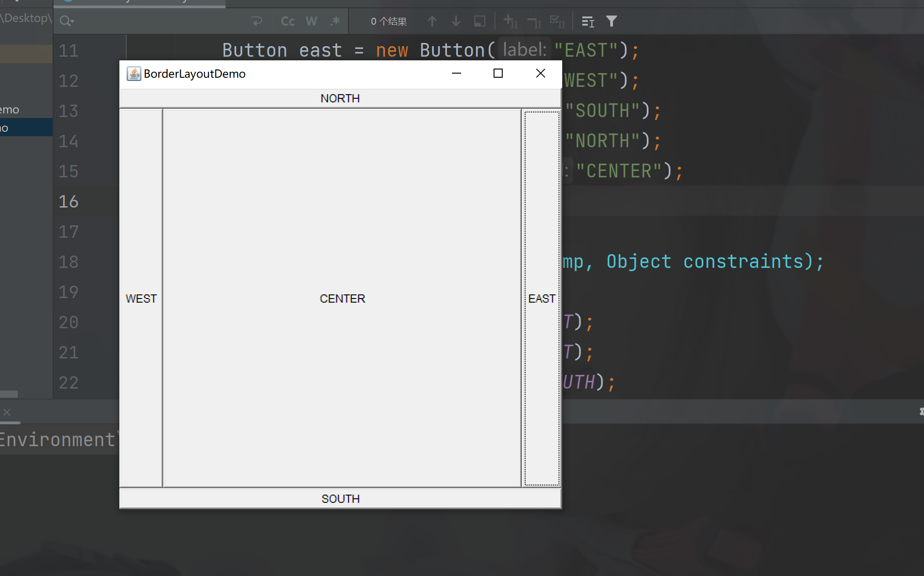Click the NORTH button in BorderLayoutDemo
Screen dimensions: 924x576
[x=340, y=98]
